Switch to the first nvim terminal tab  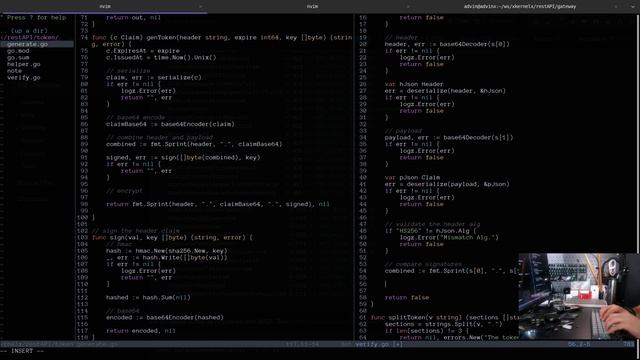105,7
